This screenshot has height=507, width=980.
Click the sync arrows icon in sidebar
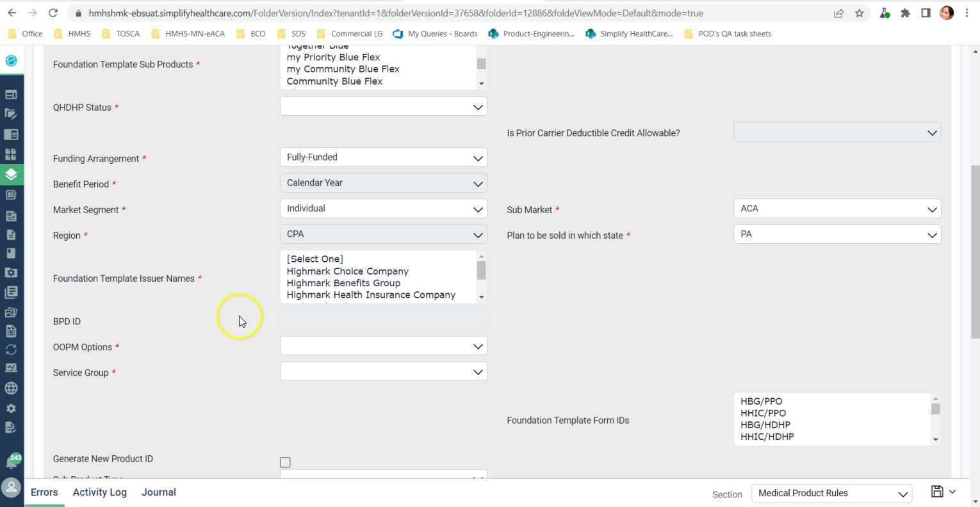pyautogui.click(x=11, y=350)
